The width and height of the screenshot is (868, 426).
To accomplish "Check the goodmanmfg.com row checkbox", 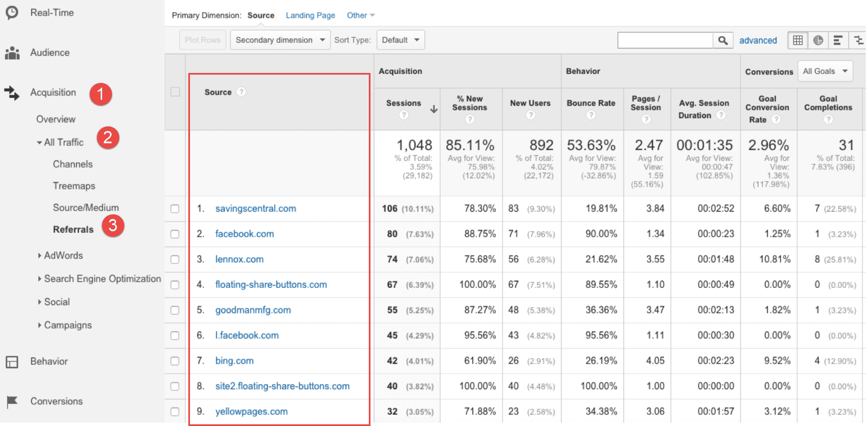I will 175,310.
